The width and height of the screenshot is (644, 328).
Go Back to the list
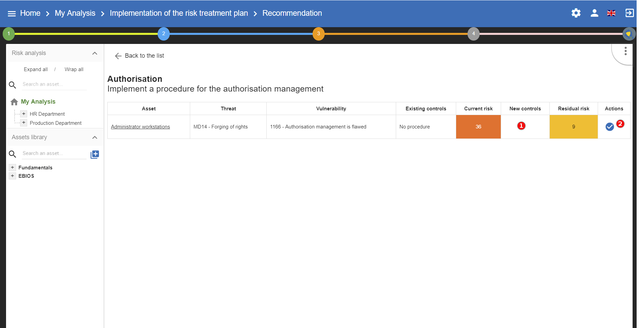point(144,56)
